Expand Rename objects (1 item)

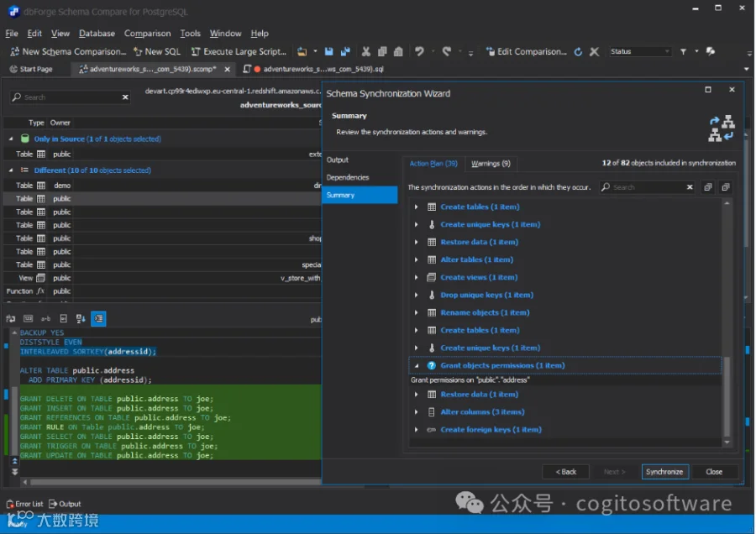417,313
